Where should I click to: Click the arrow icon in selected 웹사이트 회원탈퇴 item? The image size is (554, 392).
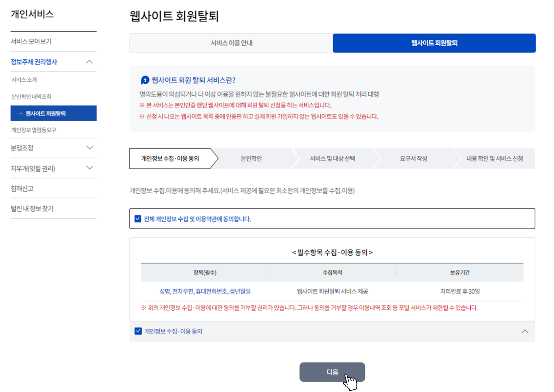(19, 113)
